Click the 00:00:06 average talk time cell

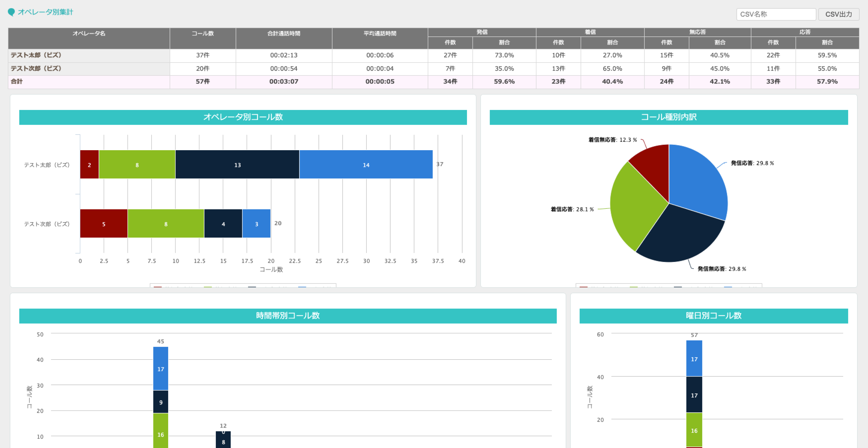380,55
